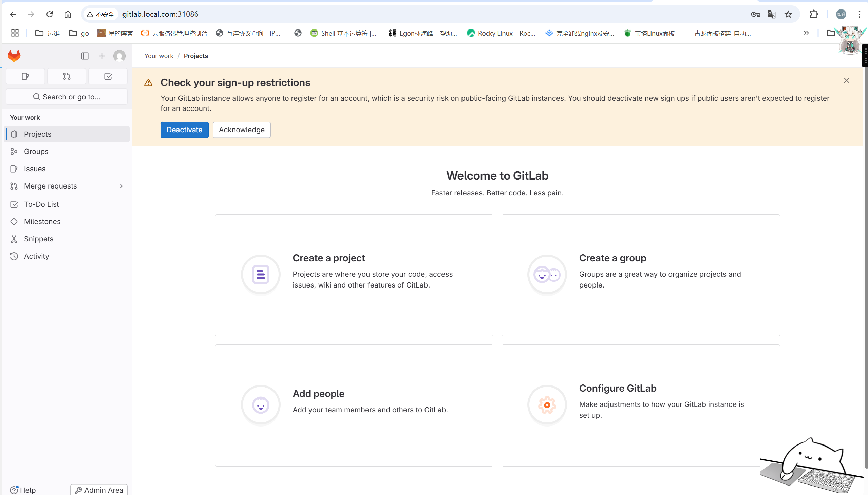The height and width of the screenshot is (495, 868).
Task: Open the 宝塔Linux面板 bookmark
Action: (649, 33)
